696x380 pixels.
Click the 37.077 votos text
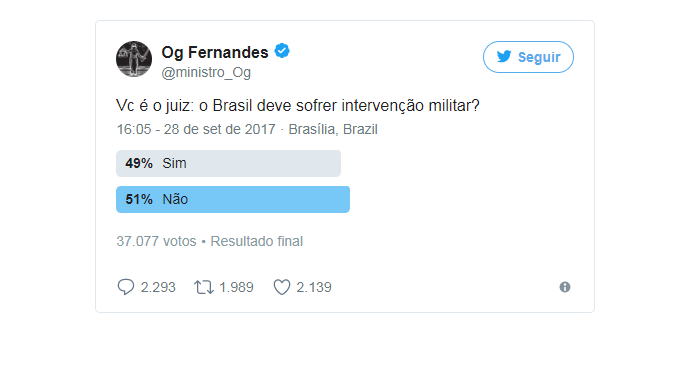(156, 241)
